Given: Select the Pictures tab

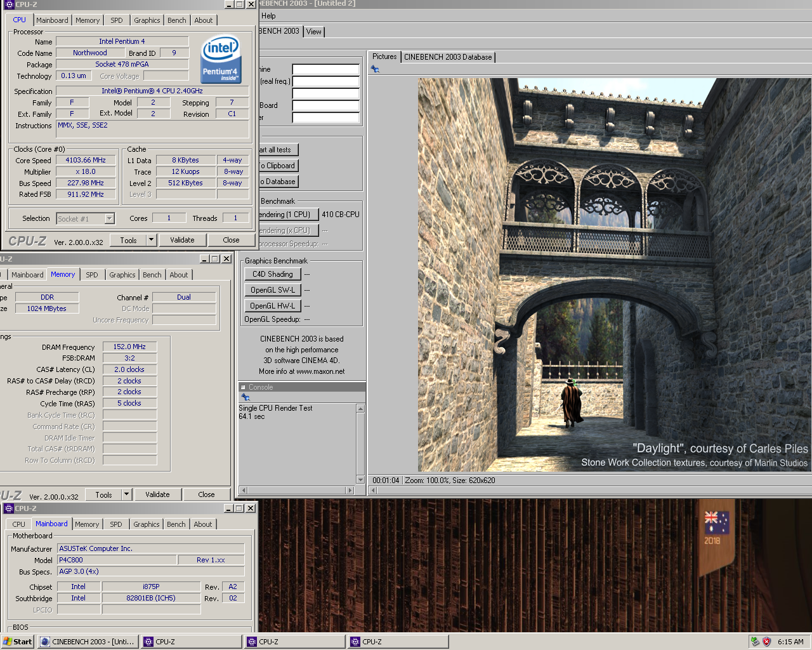Looking at the screenshot, I should pyautogui.click(x=384, y=56).
